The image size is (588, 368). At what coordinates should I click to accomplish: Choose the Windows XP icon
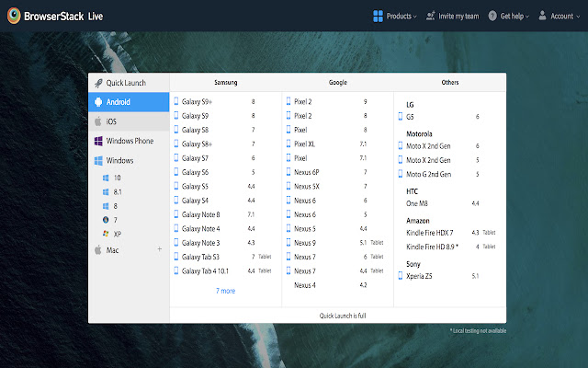pyautogui.click(x=107, y=234)
